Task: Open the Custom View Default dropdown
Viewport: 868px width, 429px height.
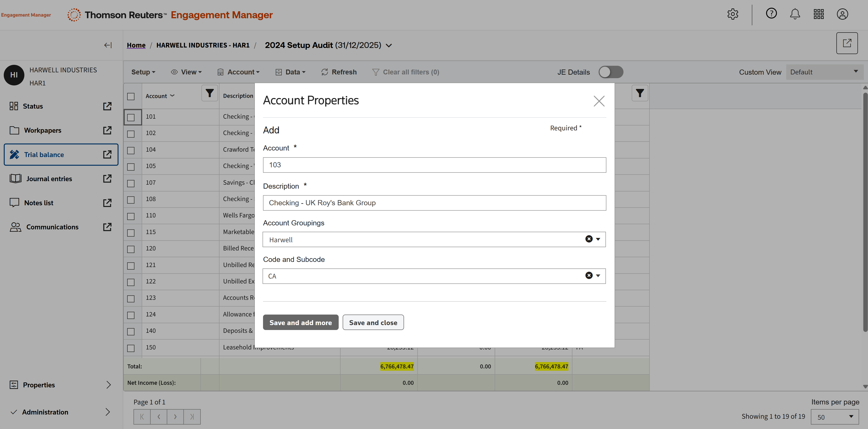Action: [x=824, y=72]
